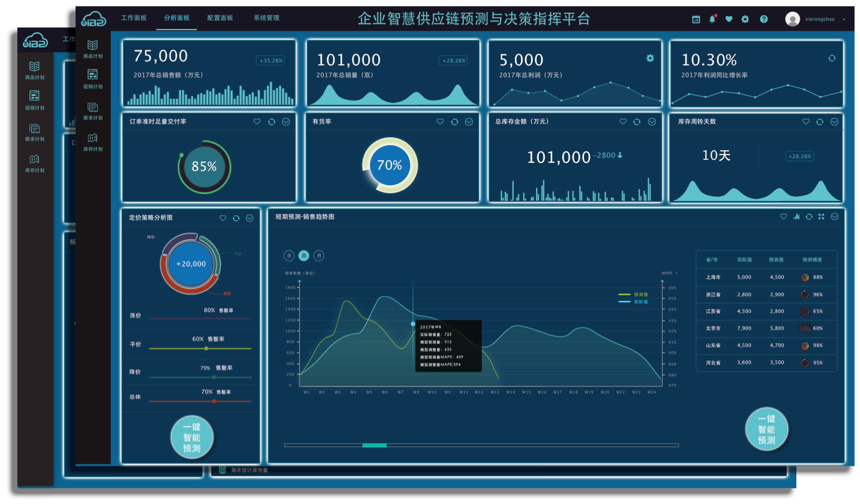Expand 短期预测-销售趋势图 panel menu chevron
This screenshot has height=504, width=860.
click(x=834, y=217)
